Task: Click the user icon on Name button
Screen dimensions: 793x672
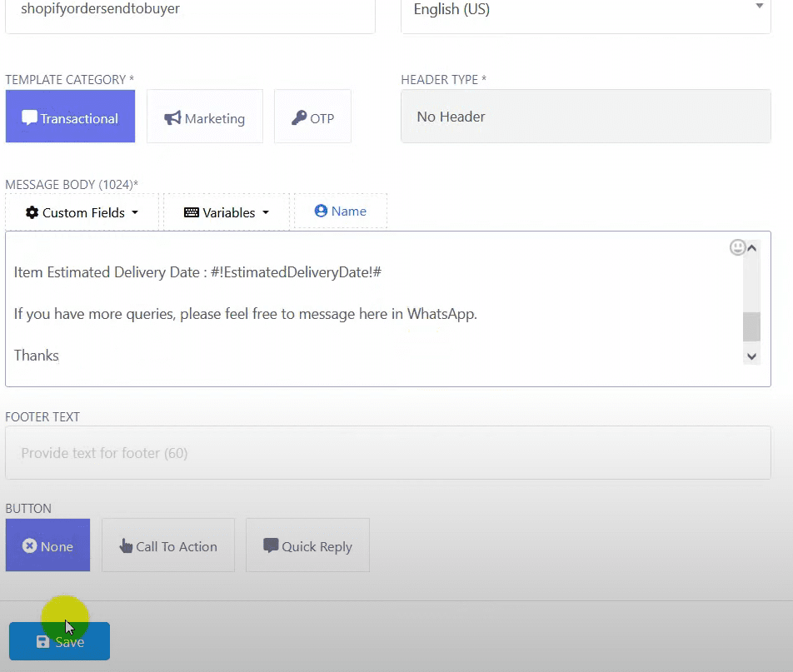Action: point(321,212)
